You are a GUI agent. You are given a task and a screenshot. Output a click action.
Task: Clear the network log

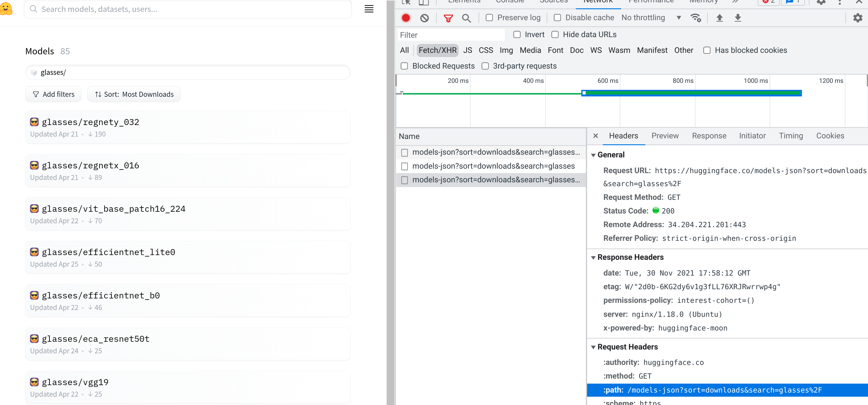(x=424, y=18)
